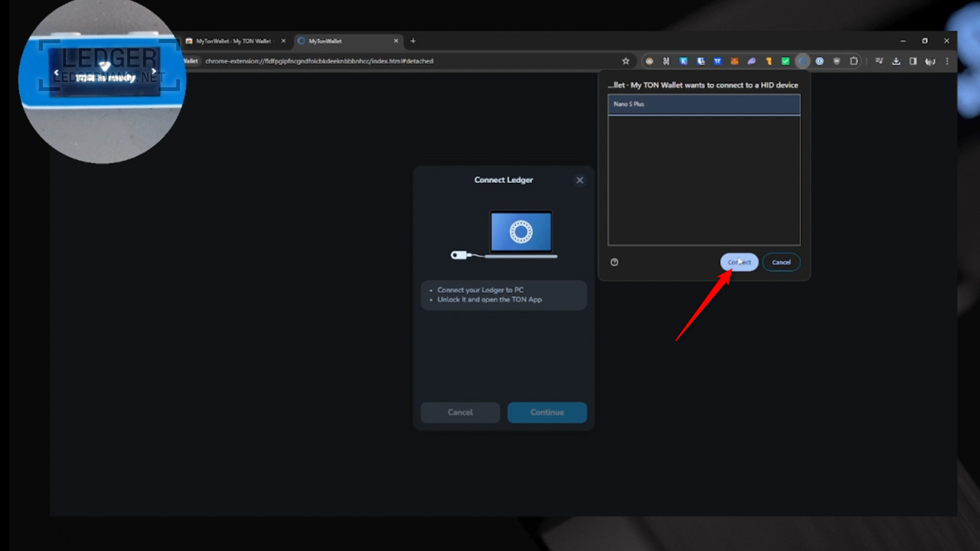Open the Extensions puzzle piece menu

pos(854,61)
